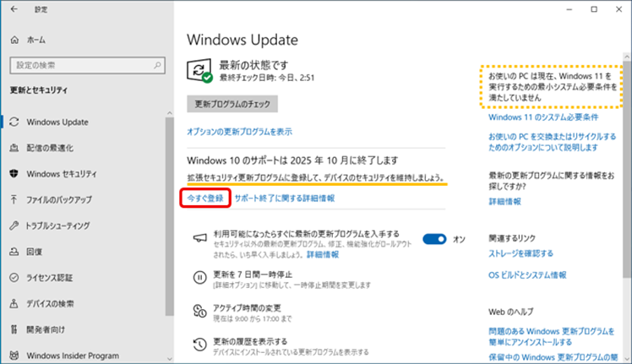
Task: Click the checkmark circle icon for ライセンス認証
Action: tap(14, 277)
